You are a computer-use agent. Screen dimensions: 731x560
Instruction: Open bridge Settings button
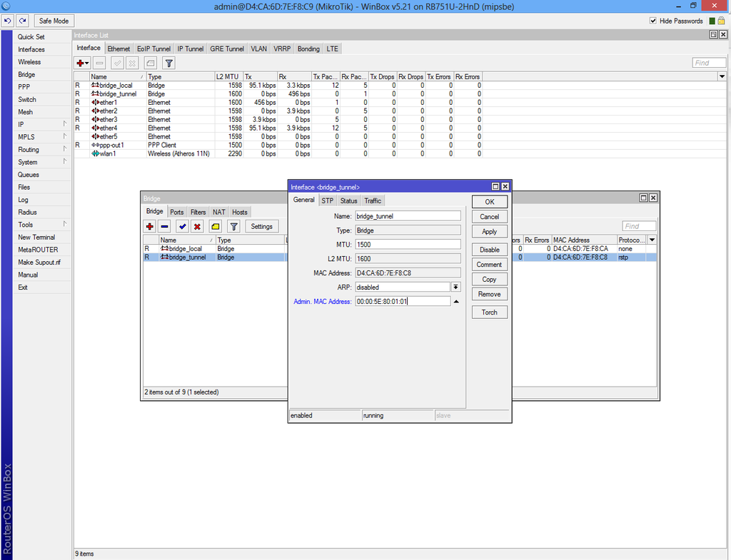[262, 226]
